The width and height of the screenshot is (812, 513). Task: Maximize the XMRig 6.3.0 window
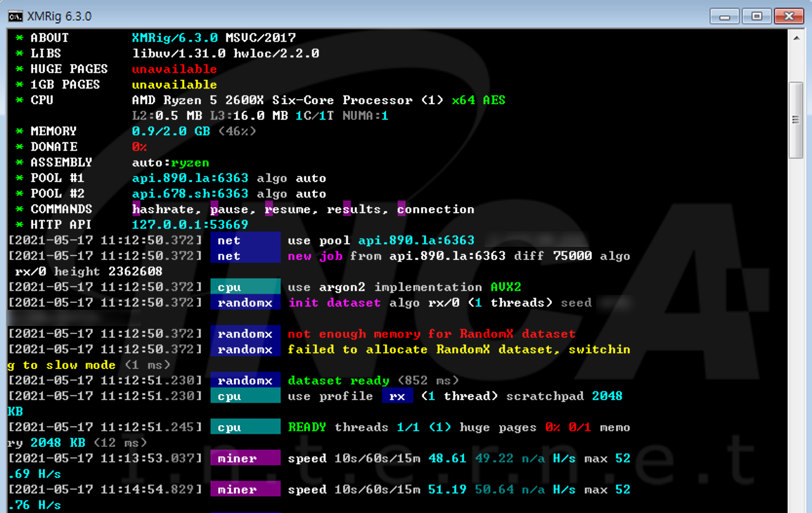coord(756,16)
